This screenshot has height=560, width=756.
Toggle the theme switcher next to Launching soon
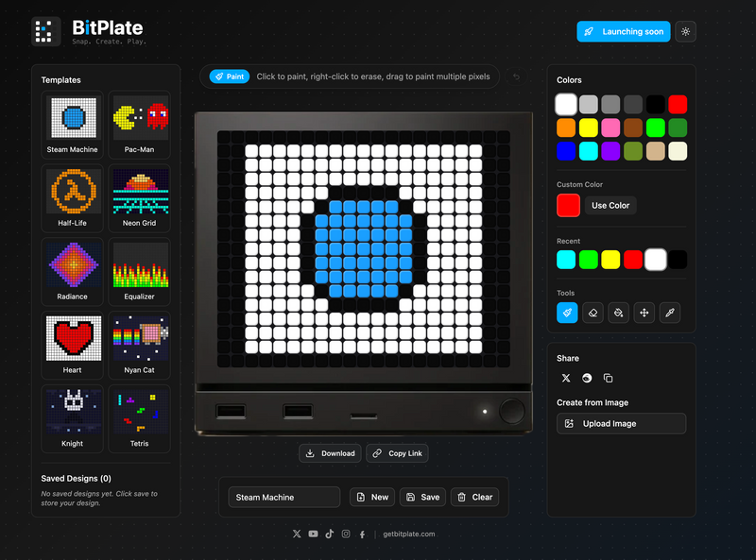point(685,31)
